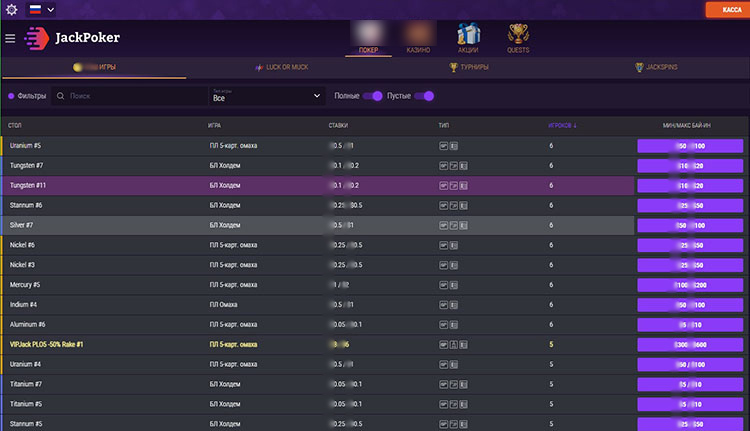The height and width of the screenshot is (431, 750).
Task: Toggle the Полные tables switch
Action: click(x=373, y=96)
